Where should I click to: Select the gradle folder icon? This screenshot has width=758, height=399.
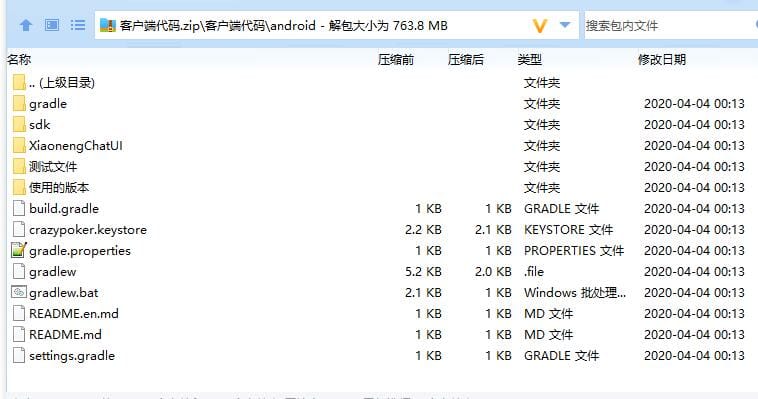pyautogui.click(x=19, y=103)
